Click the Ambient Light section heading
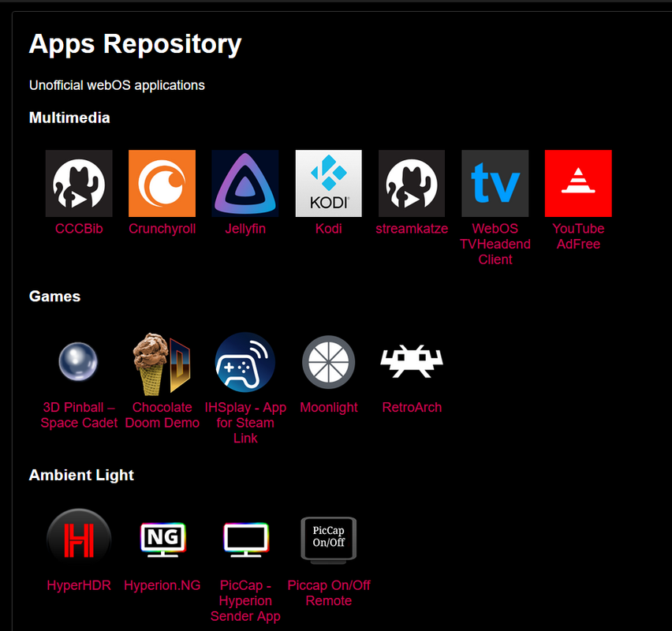The width and height of the screenshot is (672, 631). coord(81,475)
